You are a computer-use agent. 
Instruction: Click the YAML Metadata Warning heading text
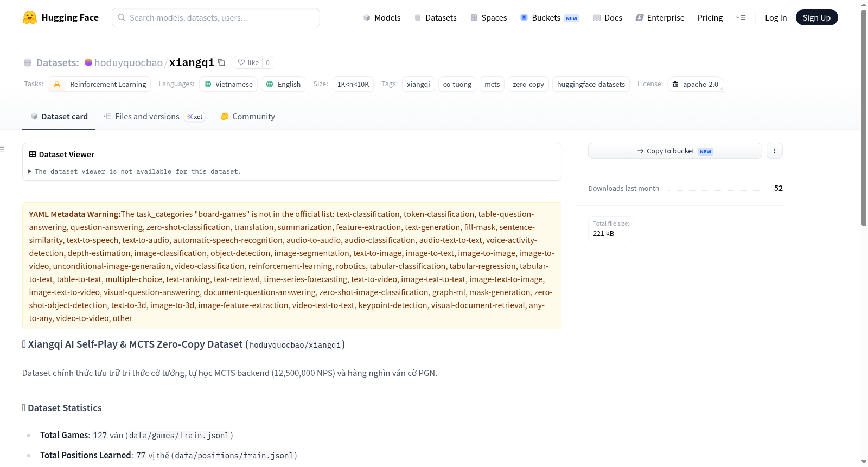pos(75,214)
